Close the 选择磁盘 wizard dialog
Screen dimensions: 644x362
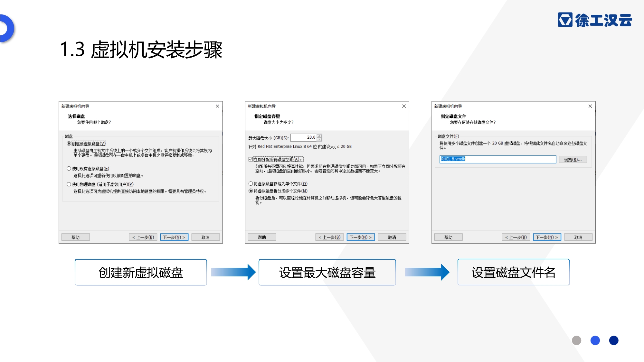pyautogui.click(x=217, y=106)
